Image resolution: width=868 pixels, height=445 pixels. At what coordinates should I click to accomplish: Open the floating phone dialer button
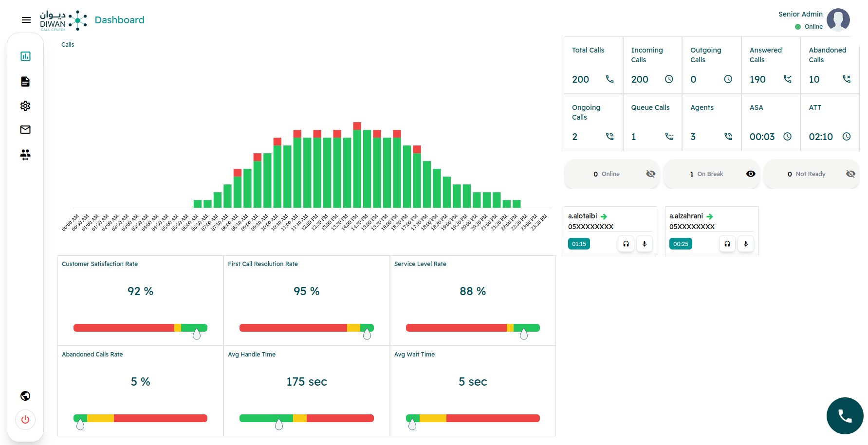click(x=845, y=416)
